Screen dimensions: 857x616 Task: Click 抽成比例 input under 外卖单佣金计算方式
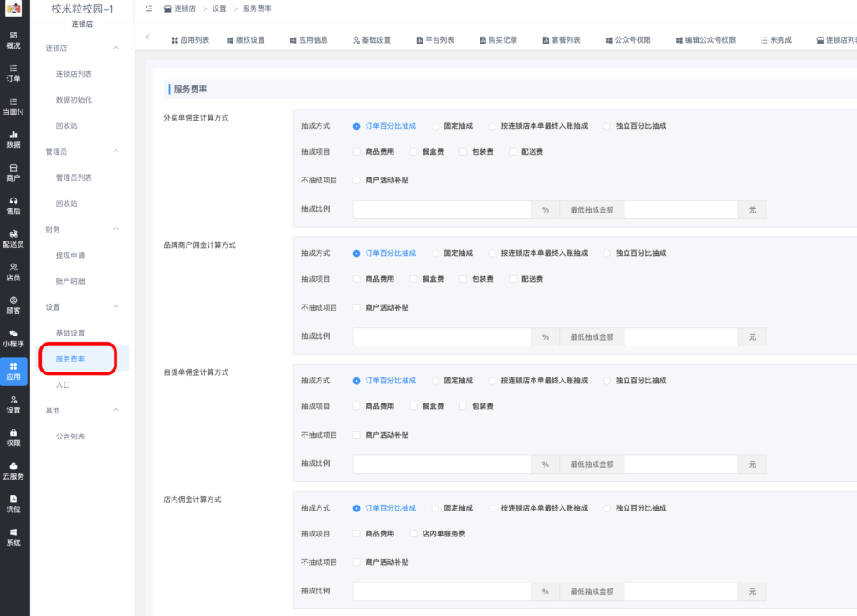pos(442,209)
